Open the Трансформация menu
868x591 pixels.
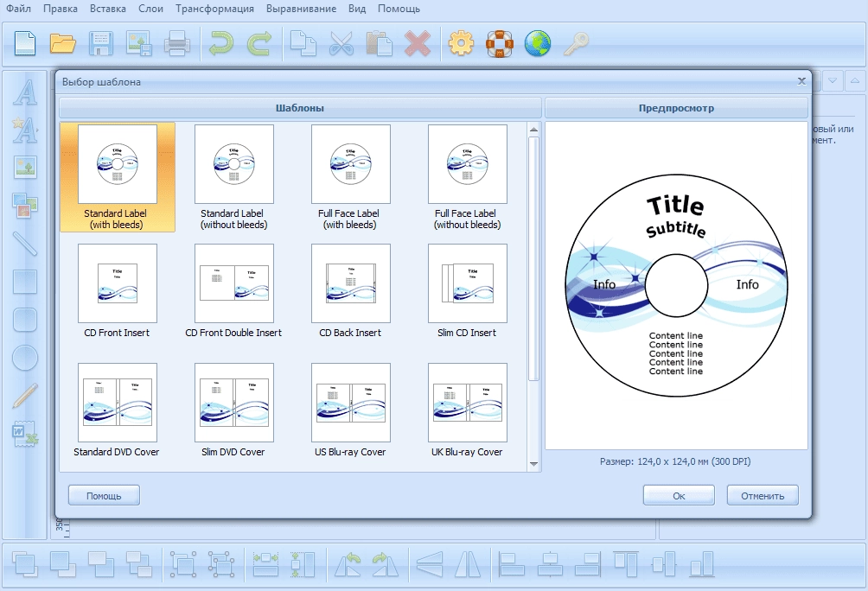pos(214,9)
